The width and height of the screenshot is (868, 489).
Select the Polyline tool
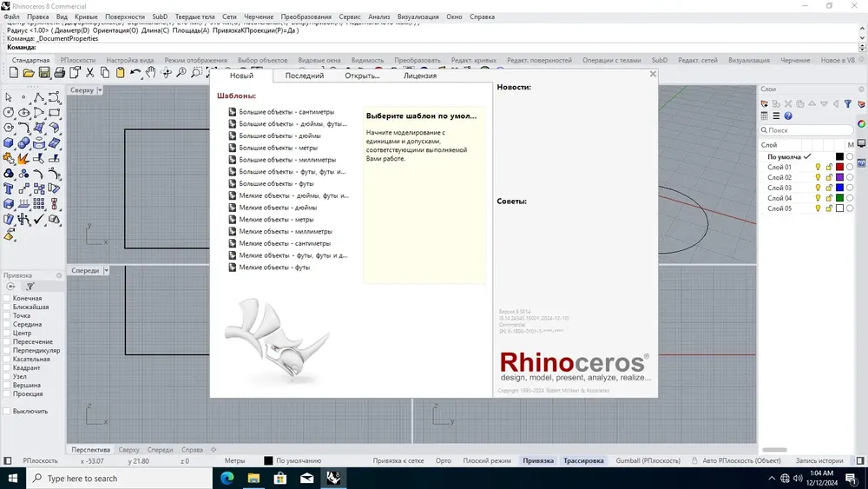(39, 98)
